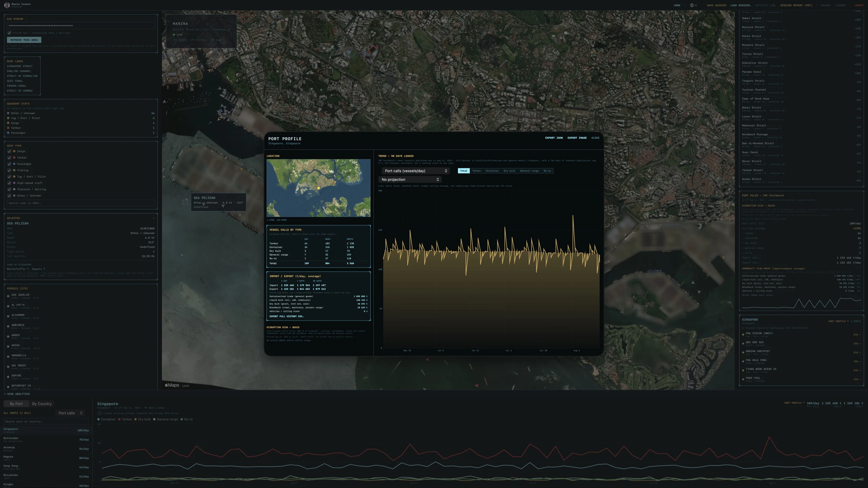Click the Logout link
868x488 pixels.
858,5
